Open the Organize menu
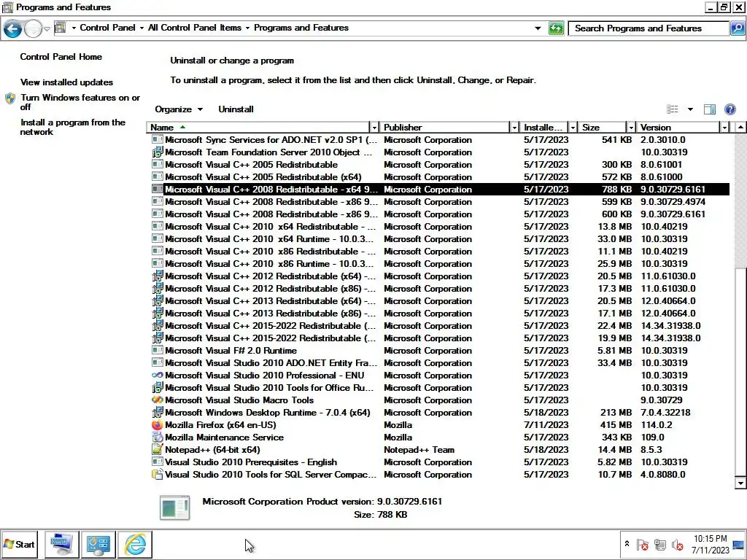747x560 pixels. [x=179, y=109]
